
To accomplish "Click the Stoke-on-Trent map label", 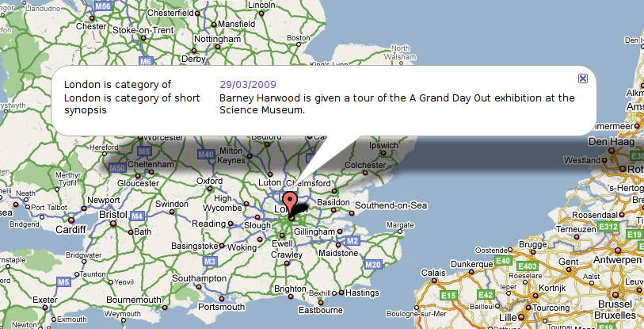I will click(143, 30).
